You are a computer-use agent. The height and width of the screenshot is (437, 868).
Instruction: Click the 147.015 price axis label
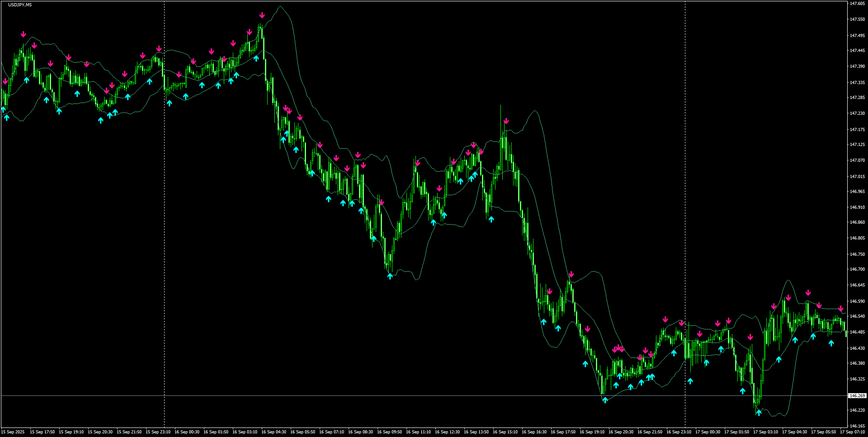pyautogui.click(x=857, y=177)
